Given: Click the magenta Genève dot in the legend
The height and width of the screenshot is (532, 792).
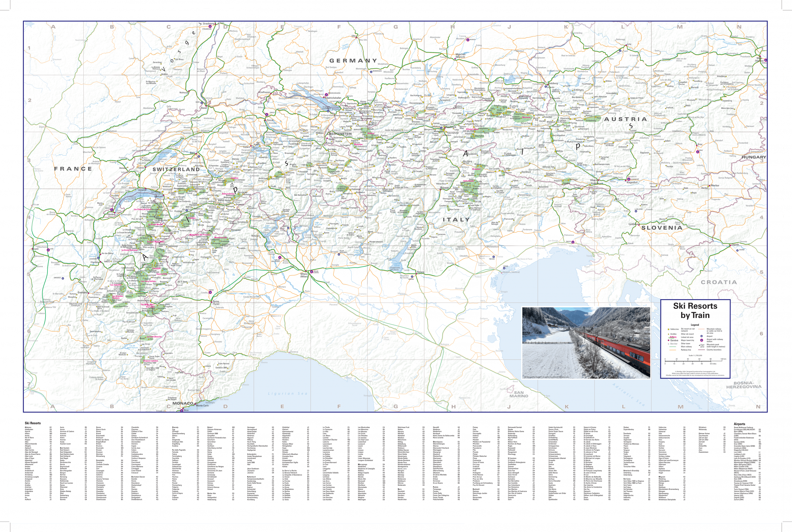Looking at the screenshot, I should coord(669,340).
